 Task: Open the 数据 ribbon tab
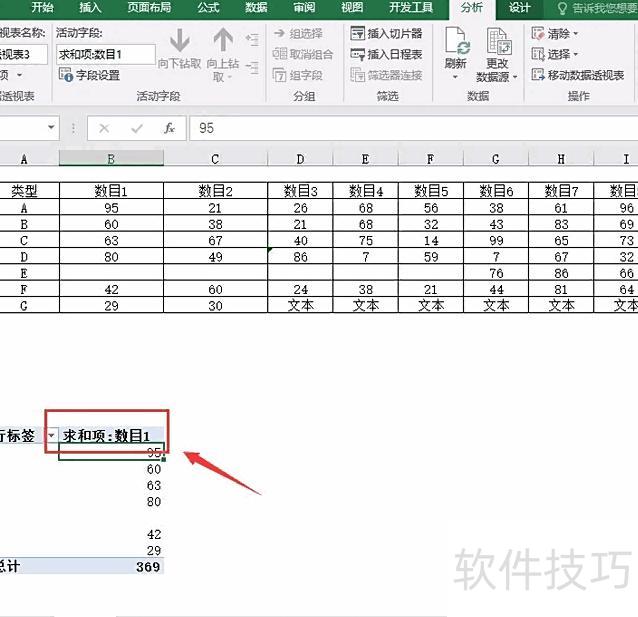256,7
